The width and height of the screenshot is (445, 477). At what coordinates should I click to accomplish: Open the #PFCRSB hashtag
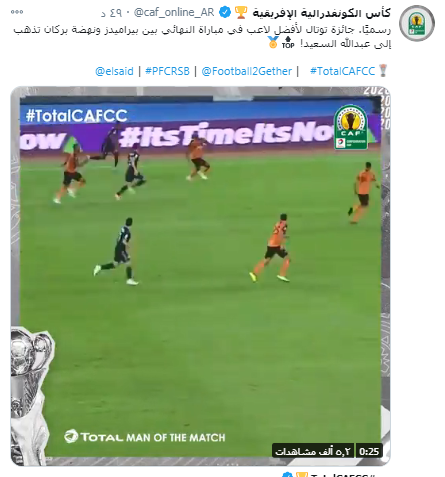167,71
